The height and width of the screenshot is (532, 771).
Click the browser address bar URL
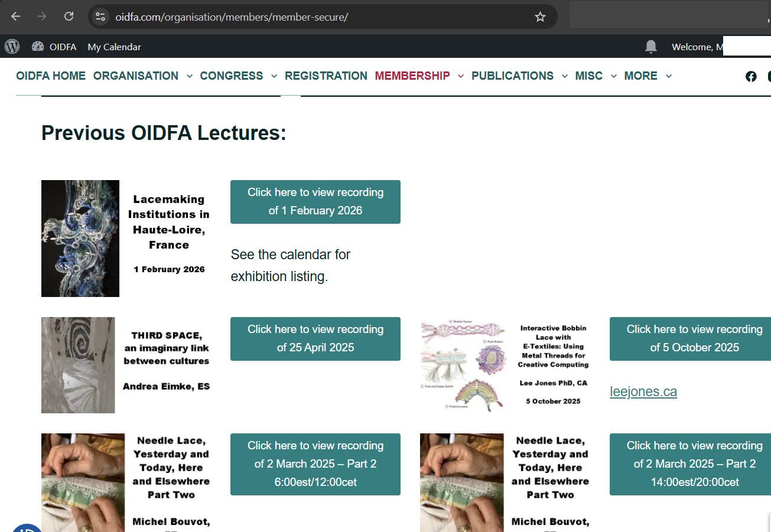232,17
